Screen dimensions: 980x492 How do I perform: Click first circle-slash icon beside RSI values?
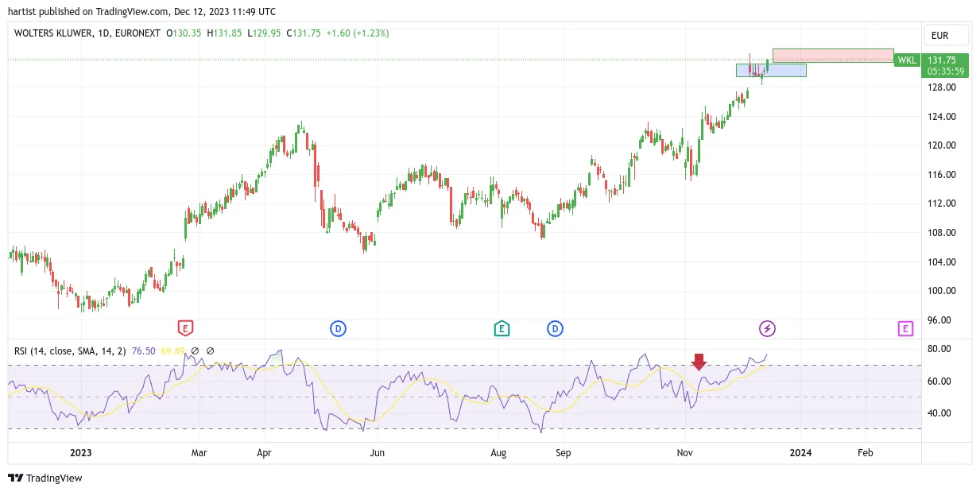195,351
